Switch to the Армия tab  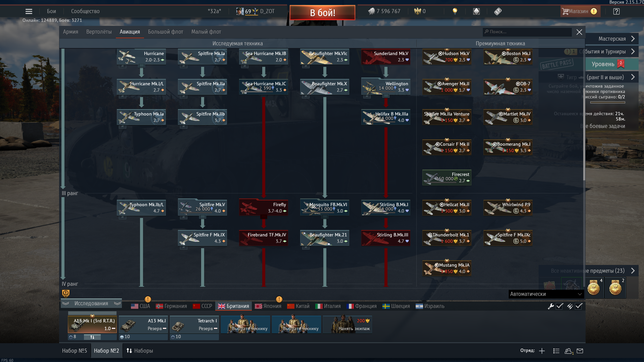pyautogui.click(x=71, y=32)
